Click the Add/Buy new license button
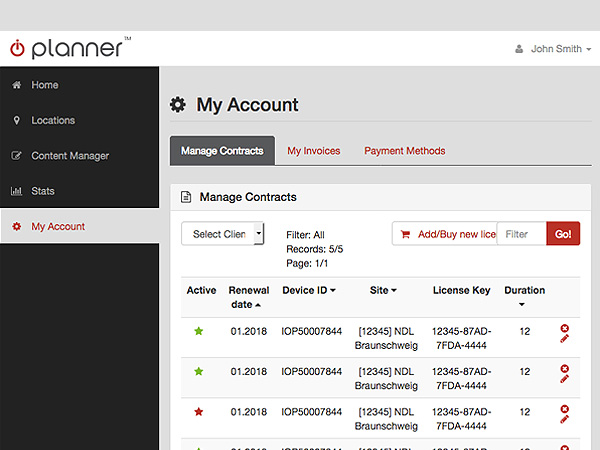Viewport: 600px width, 450px height. (x=445, y=234)
